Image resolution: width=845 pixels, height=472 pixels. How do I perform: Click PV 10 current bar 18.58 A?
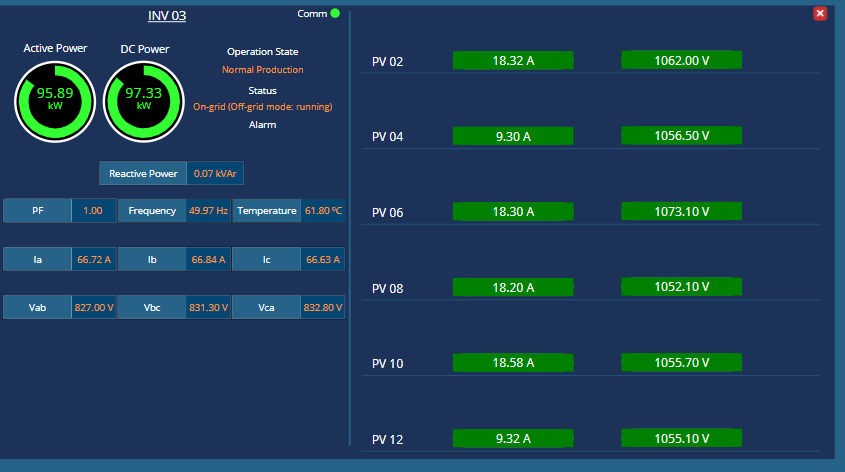[x=513, y=363]
